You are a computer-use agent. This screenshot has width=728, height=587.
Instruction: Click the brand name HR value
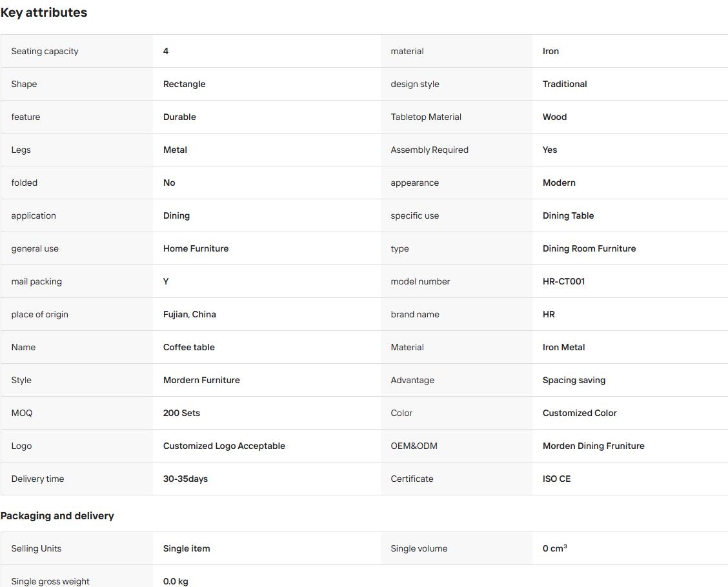pyautogui.click(x=549, y=314)
